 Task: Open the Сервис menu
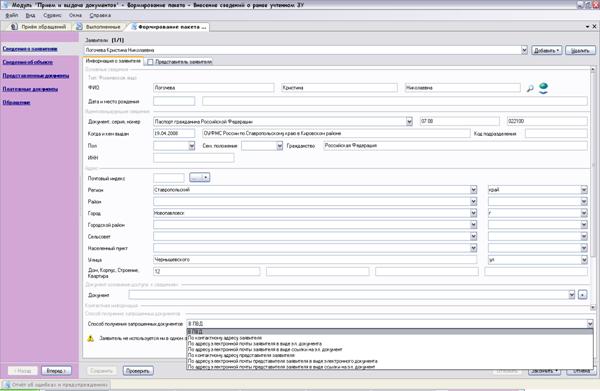click(52, 15)
